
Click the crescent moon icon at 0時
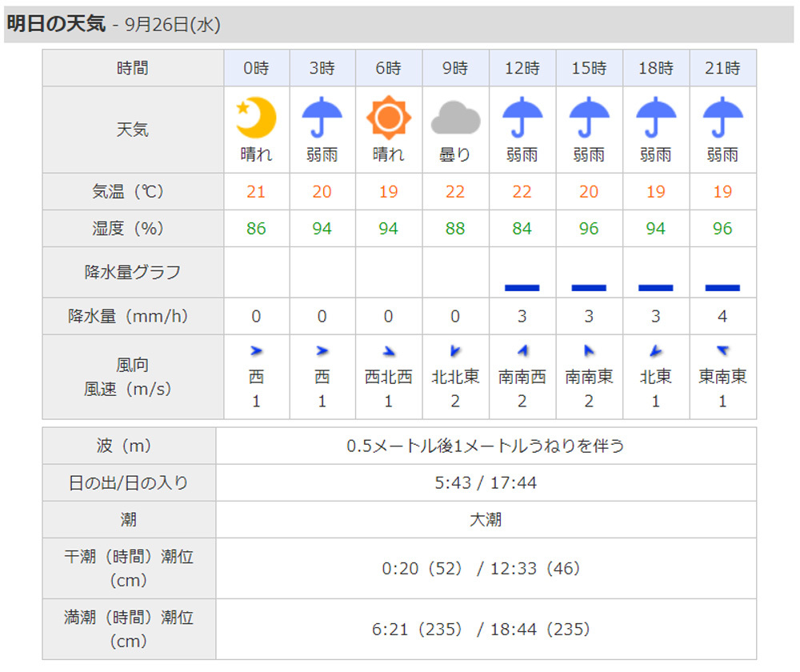[x=256, y=118]
